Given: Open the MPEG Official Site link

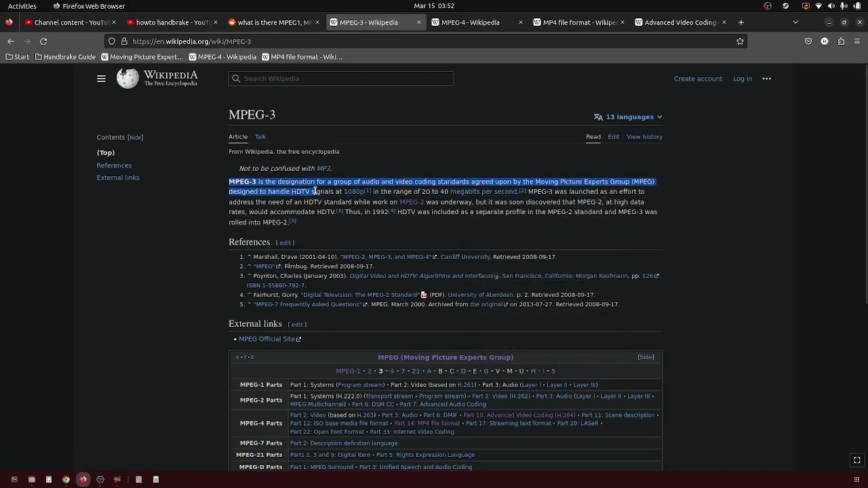Looking at the screenshot, I should tap(269, 339).
